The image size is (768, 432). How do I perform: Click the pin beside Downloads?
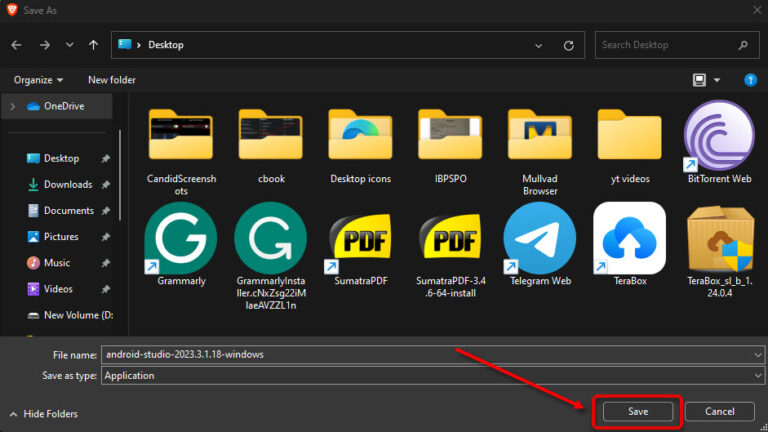pos(105,185)
